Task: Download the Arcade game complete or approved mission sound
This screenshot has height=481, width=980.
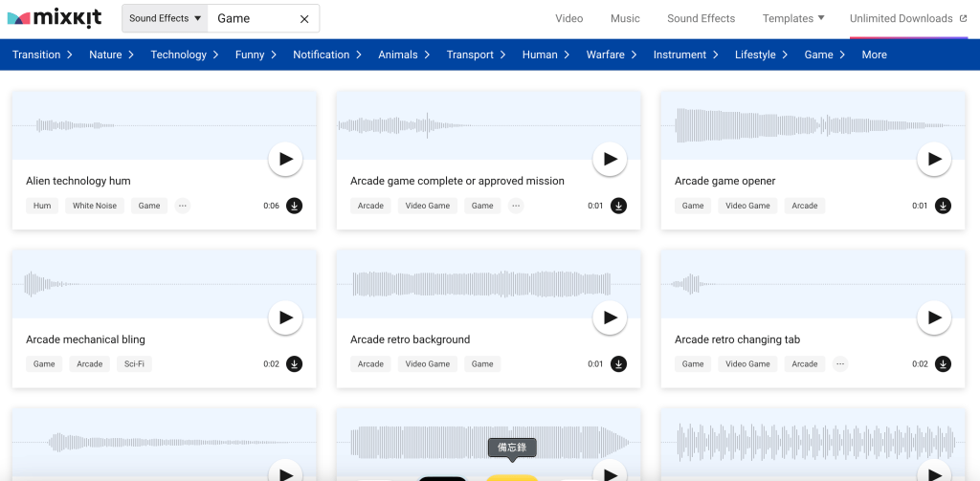Action: click(x=619, y=206)
